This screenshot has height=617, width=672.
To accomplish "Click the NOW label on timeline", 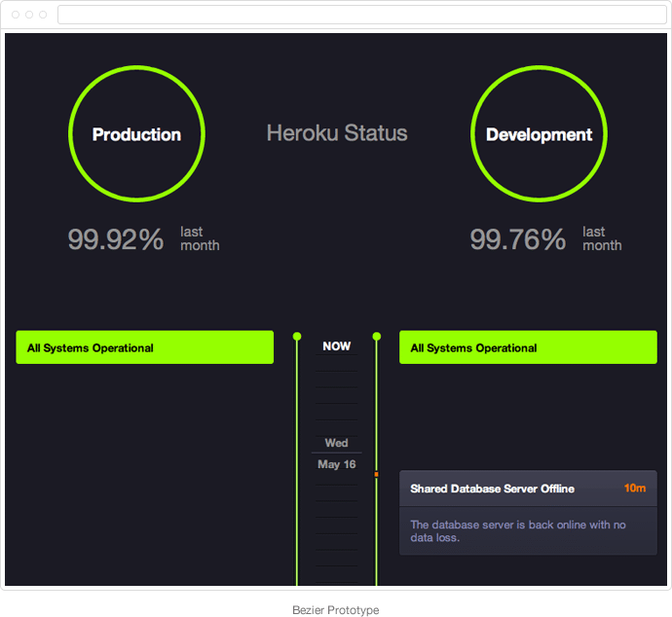I will point(337,346).
